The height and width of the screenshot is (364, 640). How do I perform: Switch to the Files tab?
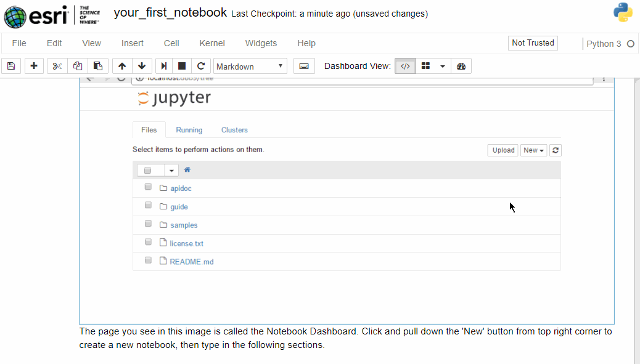149,129
